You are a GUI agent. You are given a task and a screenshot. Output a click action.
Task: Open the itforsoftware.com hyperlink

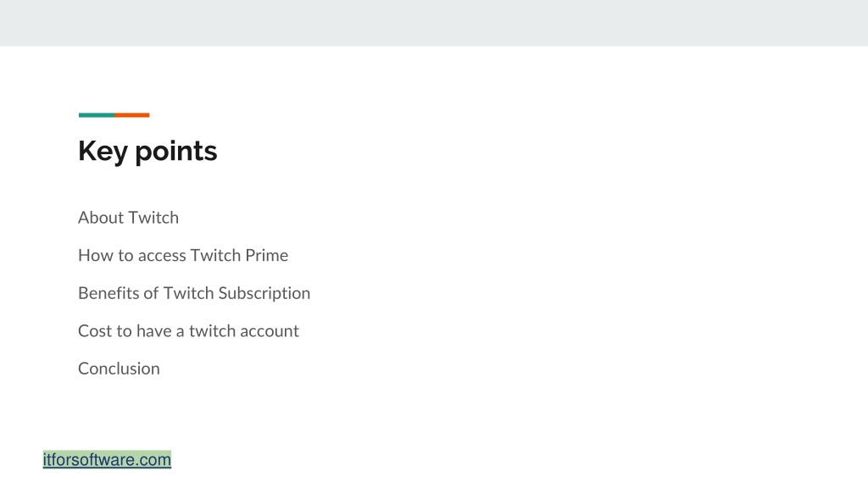pos(107,459)
